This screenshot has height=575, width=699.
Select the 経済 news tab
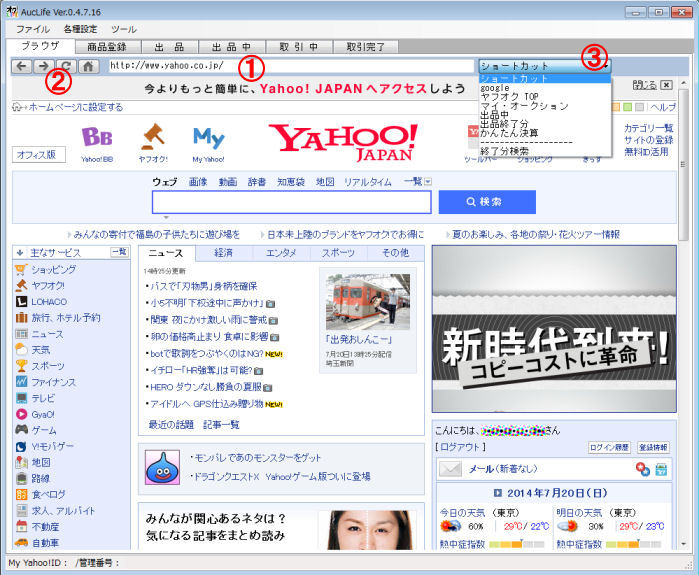[223, 253]
